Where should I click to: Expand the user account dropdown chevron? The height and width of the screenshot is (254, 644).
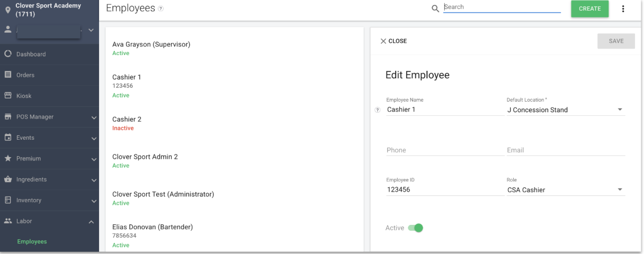(x=91, y=30)
